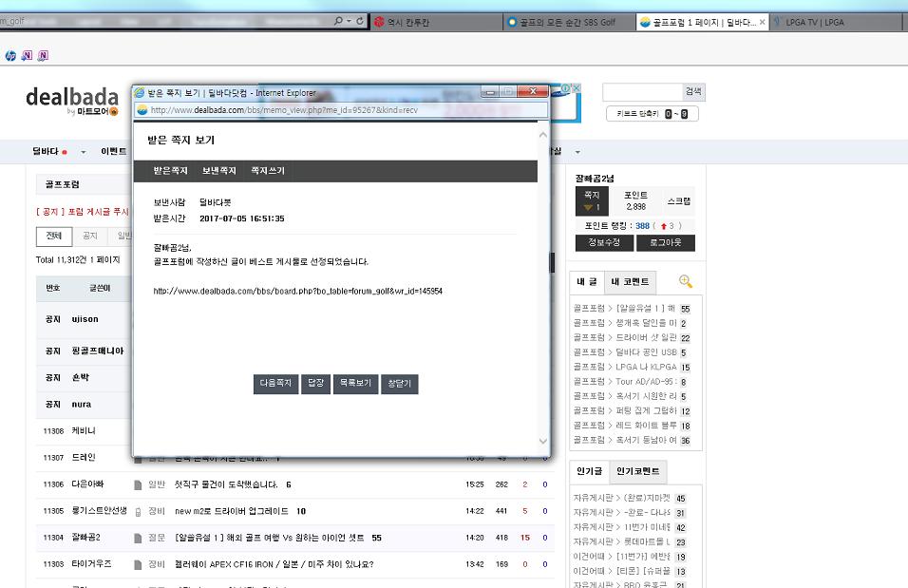Click the first OneNote icon in favorites bar
Viewport: 908px width, 588px height.
pyautogui.click(x=27, y=55)
